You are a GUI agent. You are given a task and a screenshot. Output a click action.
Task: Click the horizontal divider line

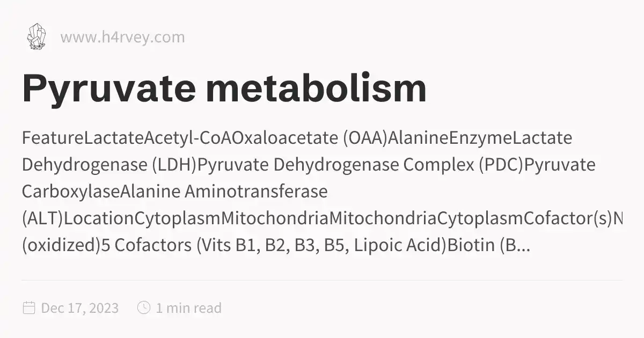322,280
